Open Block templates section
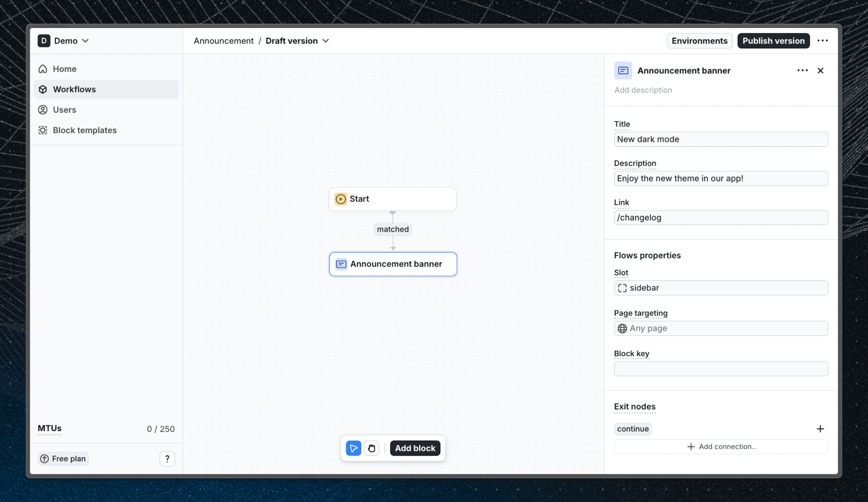The image size is (868, 502). click(x=84, y=130)
